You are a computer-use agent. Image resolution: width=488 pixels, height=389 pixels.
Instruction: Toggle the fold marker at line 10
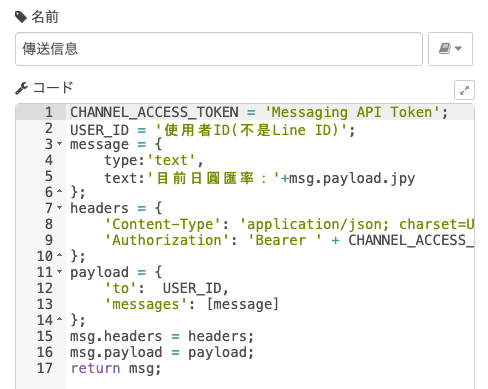(x=60, y=255)
